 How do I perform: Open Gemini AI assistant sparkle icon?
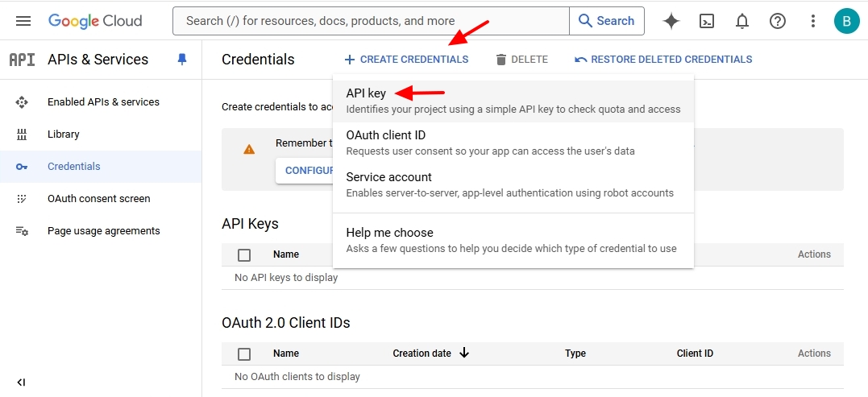pyautogui.click(x=671, y=21)
